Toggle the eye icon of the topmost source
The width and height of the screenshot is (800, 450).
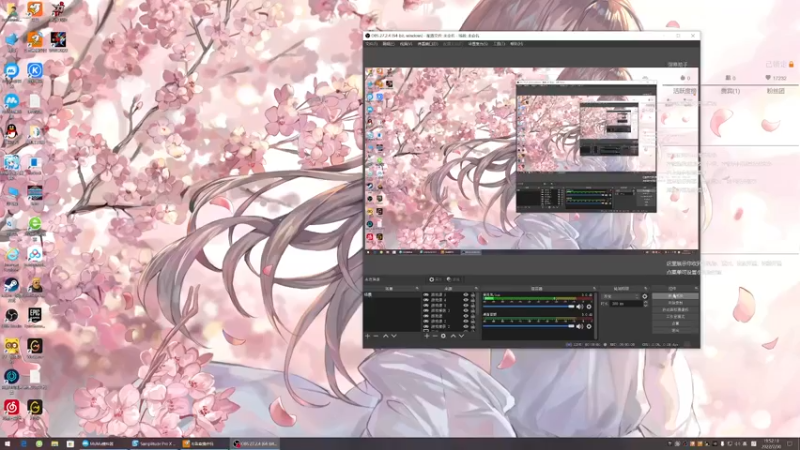point(465,295)
